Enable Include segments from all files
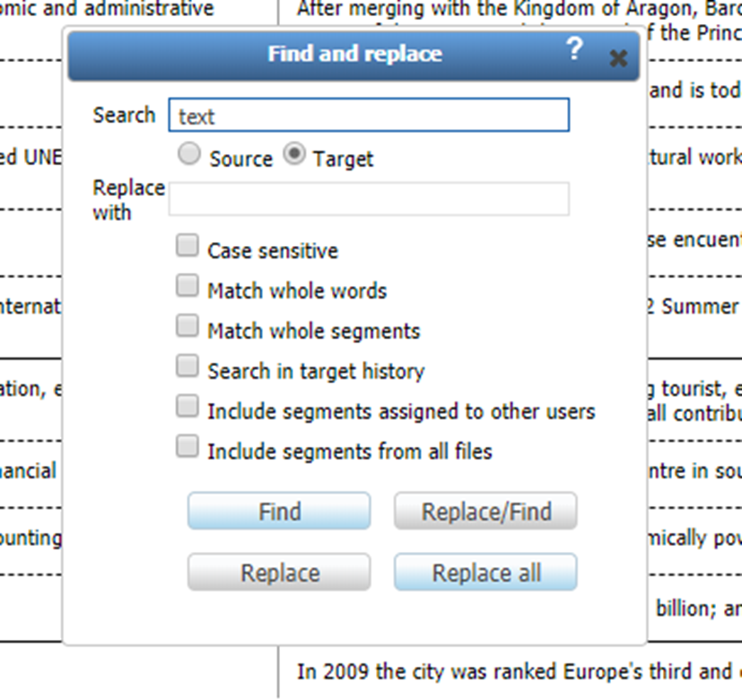 coord(188,445)
